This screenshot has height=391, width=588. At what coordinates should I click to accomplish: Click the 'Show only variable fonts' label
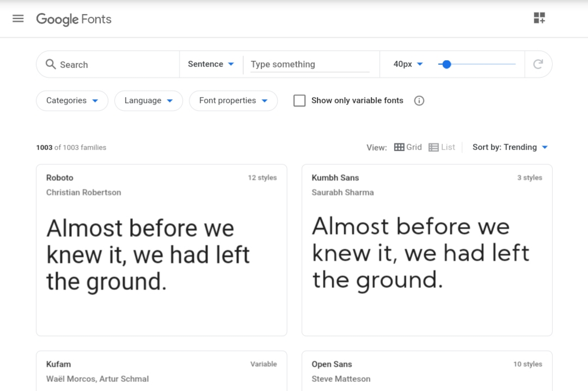(x=357, y=100)
